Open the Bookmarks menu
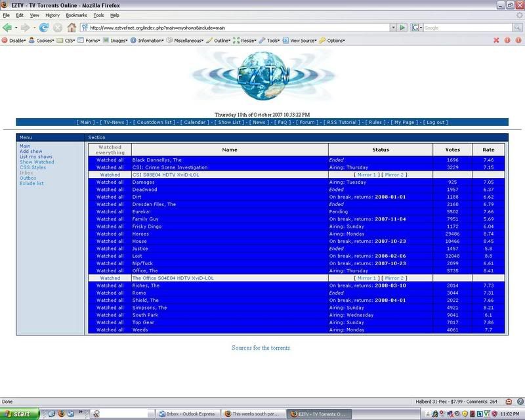The height and width of the screenshot is (420, 525). pyautogui.click(x=76, y=15)
